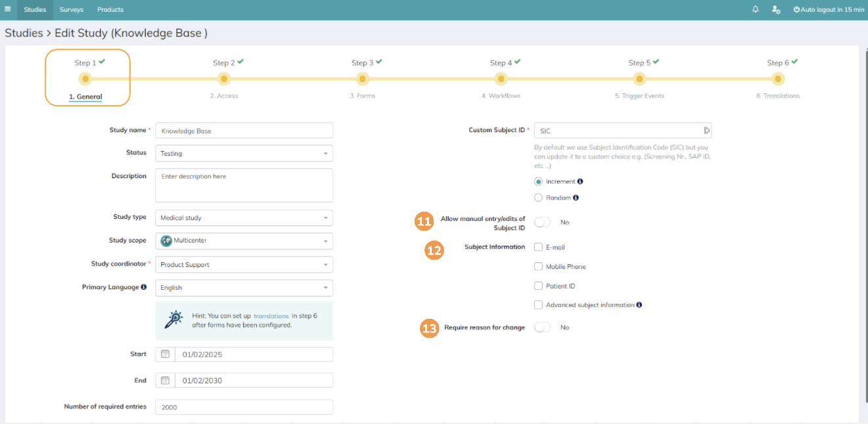Check the Patient ID checkbox
868x424 pixels.
tap(539, 286)
